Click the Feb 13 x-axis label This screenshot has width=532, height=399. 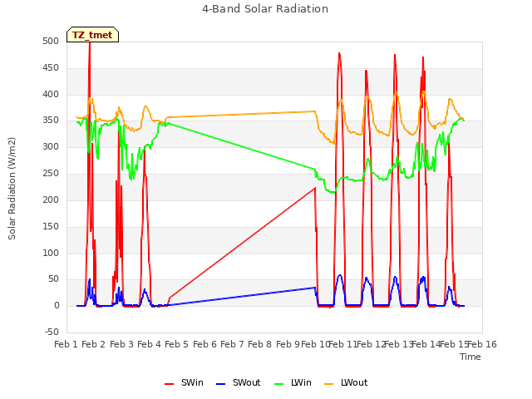pyautogui.click(x=398, y=345)
